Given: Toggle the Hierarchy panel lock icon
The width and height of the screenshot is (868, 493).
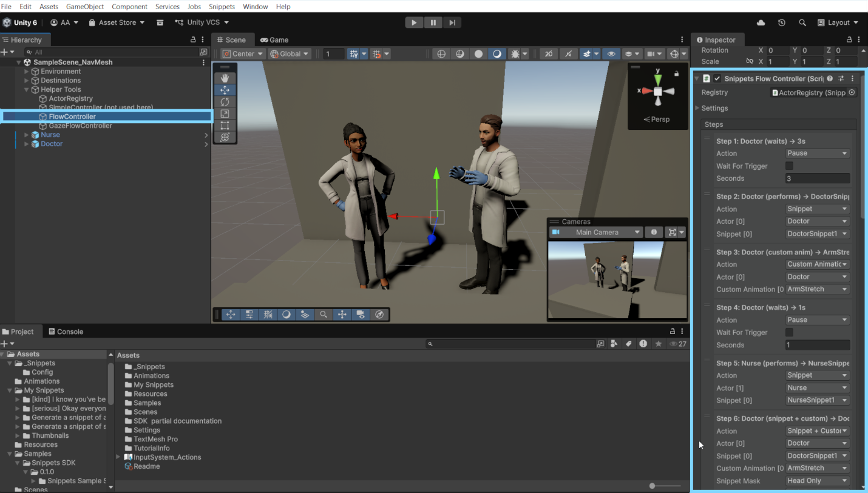Looking at the screenshot, I should click(x=194, y=39).
